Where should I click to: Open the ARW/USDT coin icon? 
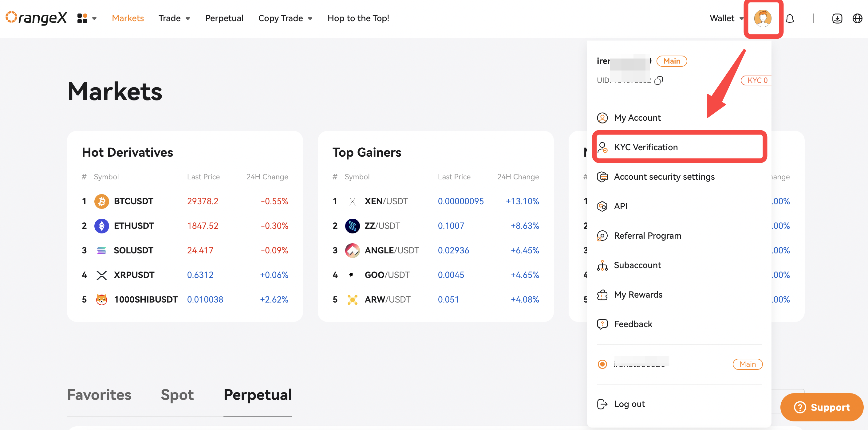352,300
